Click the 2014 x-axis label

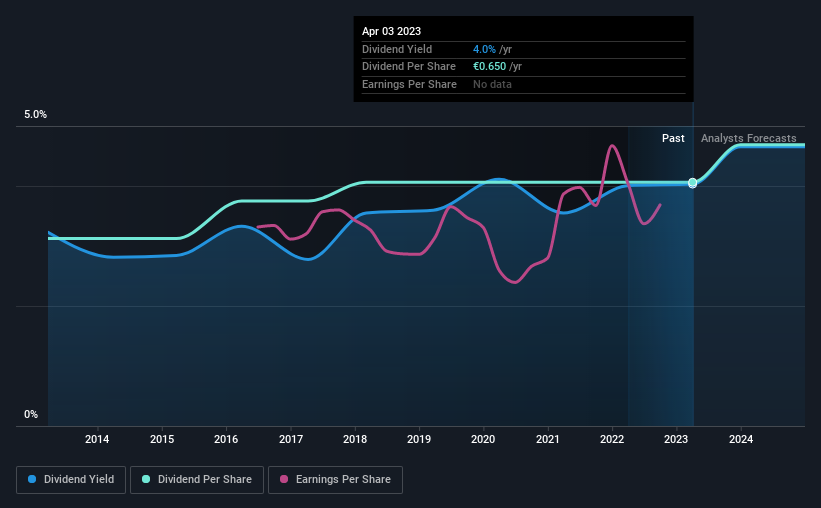[x=97, y=439]
